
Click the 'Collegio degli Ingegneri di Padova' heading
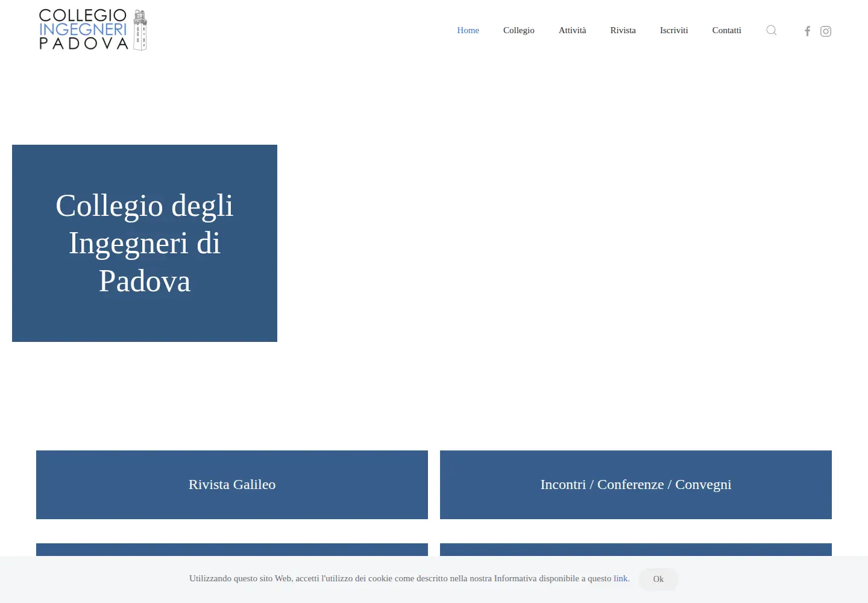145,243
